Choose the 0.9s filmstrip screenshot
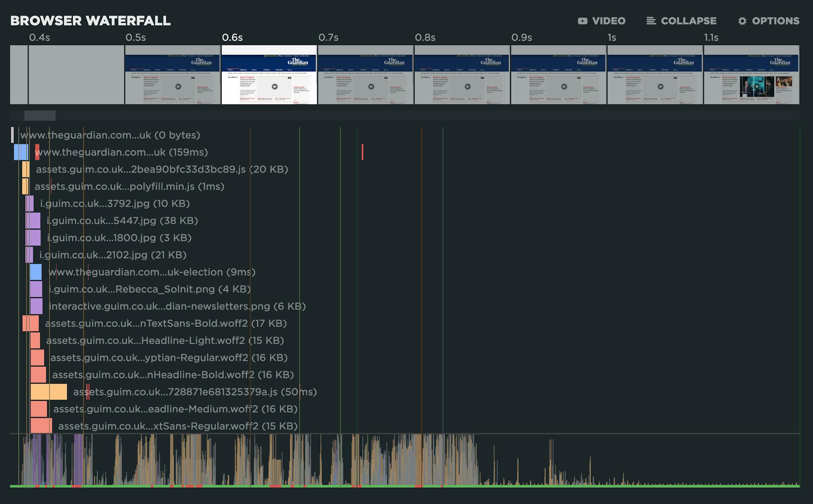Viewport: 813px width, 504px height. point(558,75)
